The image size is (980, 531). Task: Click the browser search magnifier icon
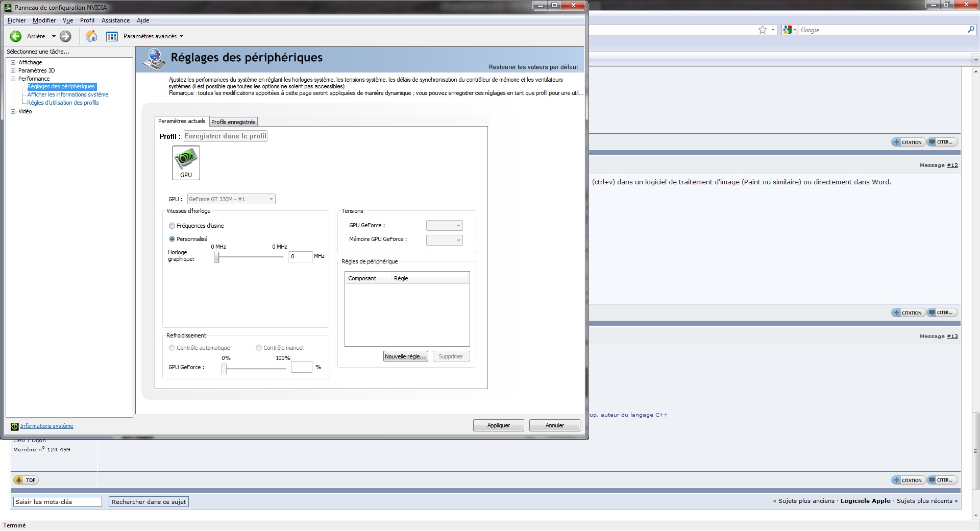click(971, 30)
